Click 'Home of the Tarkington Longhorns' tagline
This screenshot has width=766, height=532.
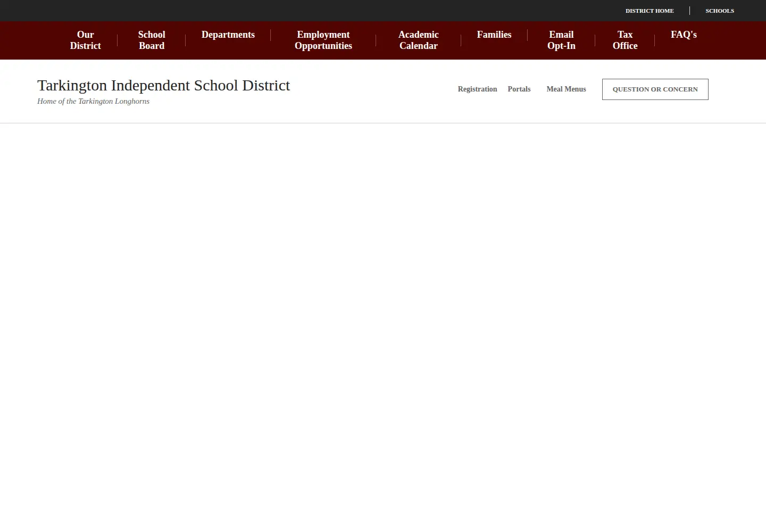point(93,101)
